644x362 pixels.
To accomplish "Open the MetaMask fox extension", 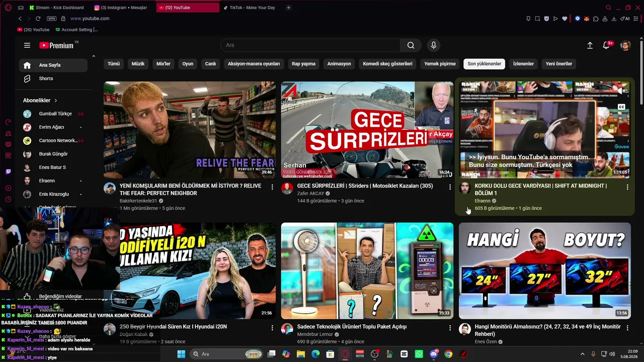I will (586, 19).
